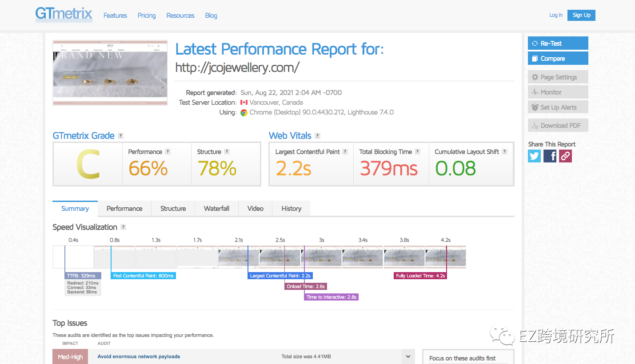Click Total size was 4.41MB text
Screen dimensions: 635x364
pyautogui.click(x=306, y=356)
